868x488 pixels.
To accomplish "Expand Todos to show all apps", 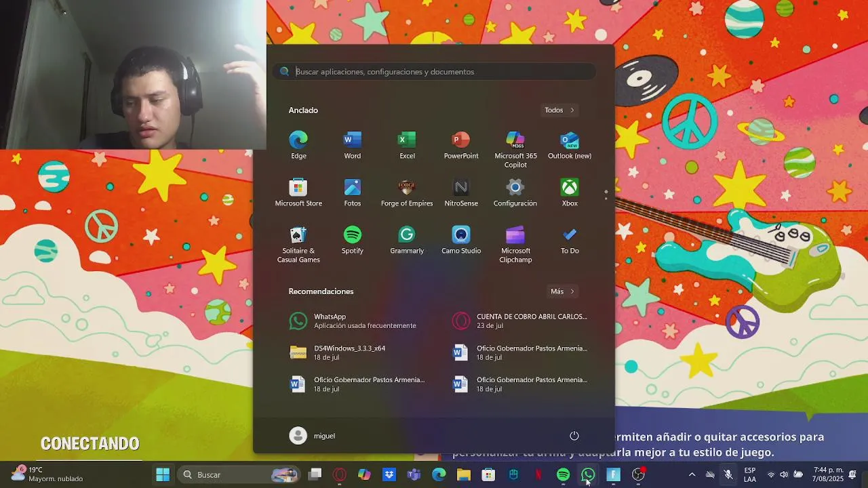I will click(x=559, y=110).
